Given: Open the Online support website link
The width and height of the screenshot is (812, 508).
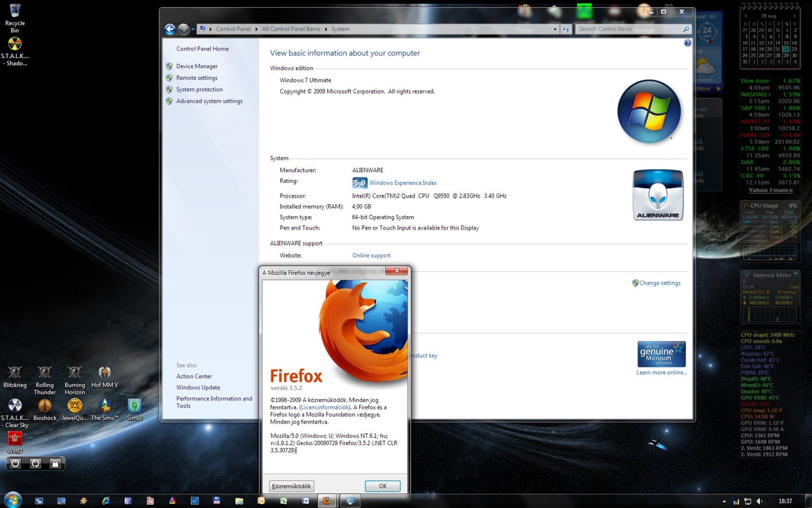Looking at the screenshot, I should 371,256.
